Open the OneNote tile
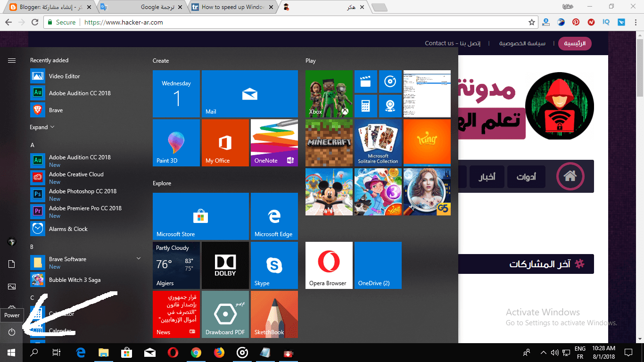The height and width of the screenshot is (362, 644). pyautogui.click(x=274, y=143)
